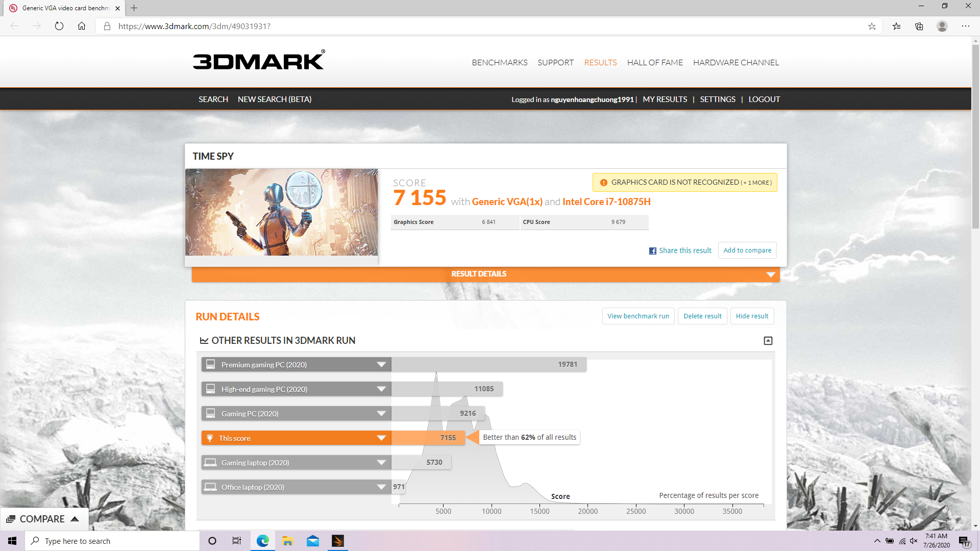Refresh the page with the reload icon

(59, 26)
